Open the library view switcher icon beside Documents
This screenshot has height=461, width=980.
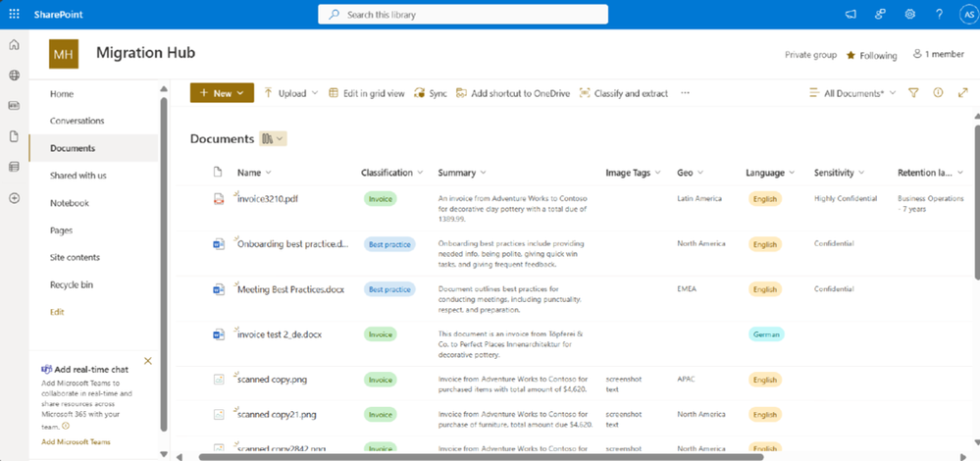tap(273, 139)
